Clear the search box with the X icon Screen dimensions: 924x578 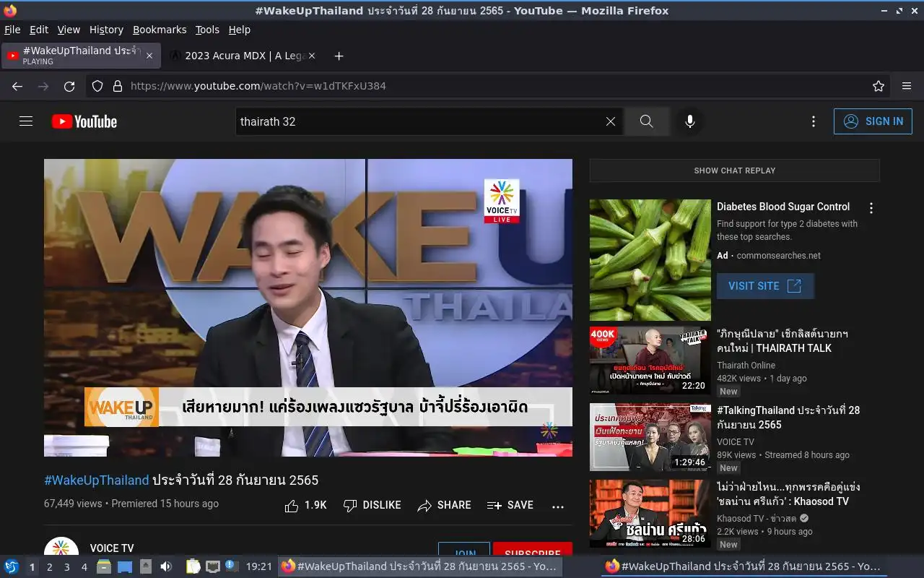[x=611, y=121]
